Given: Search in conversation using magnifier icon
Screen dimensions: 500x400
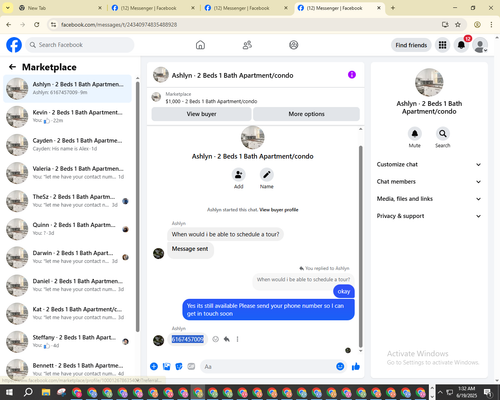Looking at the screenshot, I should [x=443, y=134].
